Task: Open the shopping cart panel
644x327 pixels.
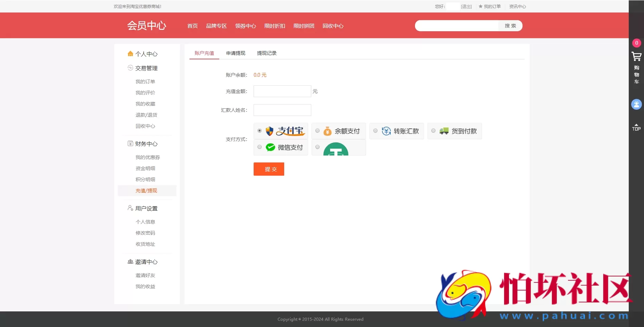Action: click(x=637, y=56)
